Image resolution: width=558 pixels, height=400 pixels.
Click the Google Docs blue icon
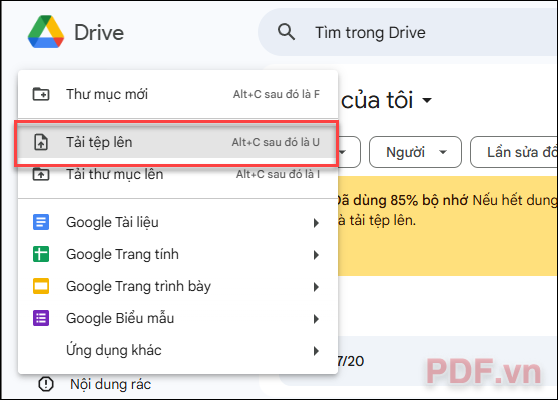pyautogui.click(x=41, y=222)
